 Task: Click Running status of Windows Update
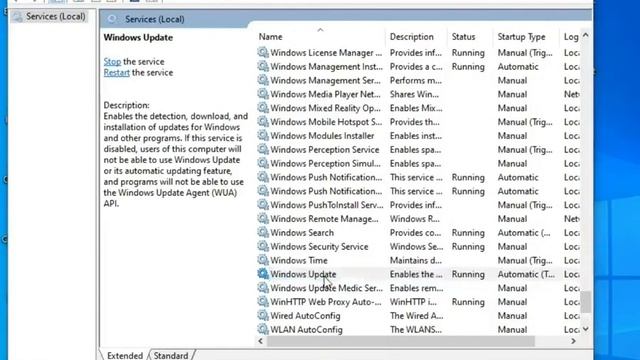pyautogui.click(x=468, y=274)
